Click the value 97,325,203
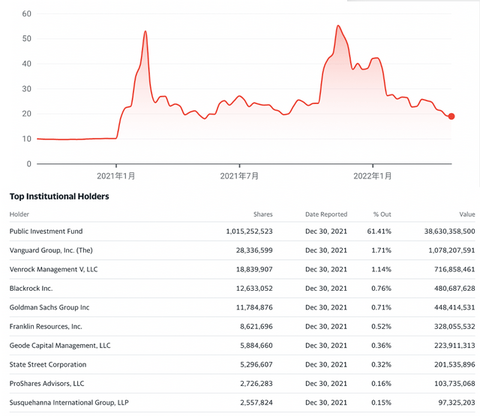 point(457,402)
